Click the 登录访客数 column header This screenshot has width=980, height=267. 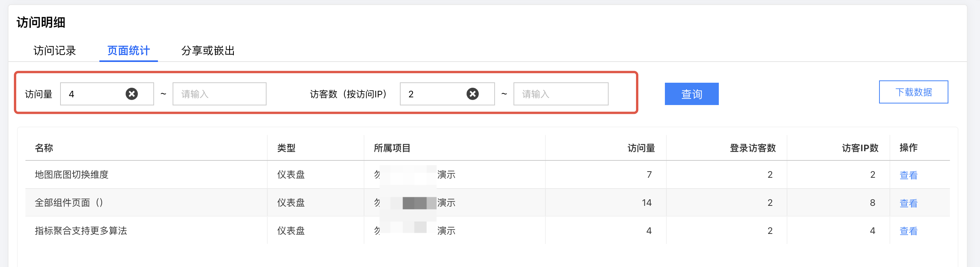pos(752,148)
